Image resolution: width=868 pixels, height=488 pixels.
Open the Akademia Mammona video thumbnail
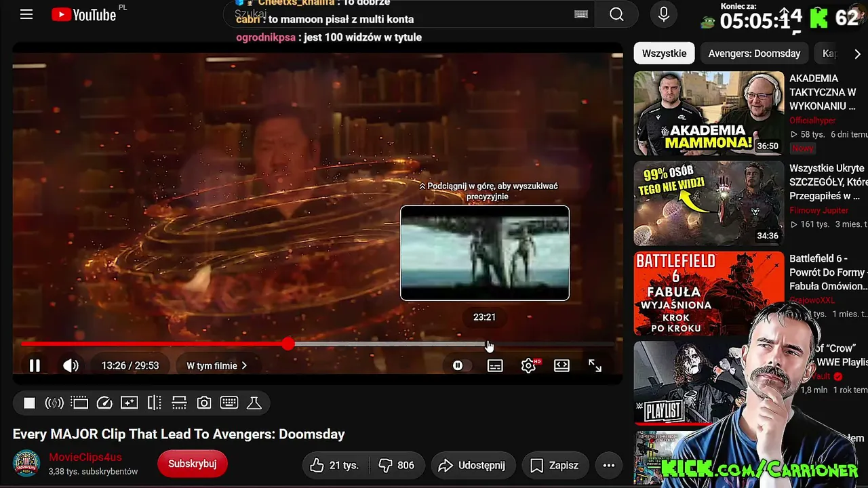point(709,113)
